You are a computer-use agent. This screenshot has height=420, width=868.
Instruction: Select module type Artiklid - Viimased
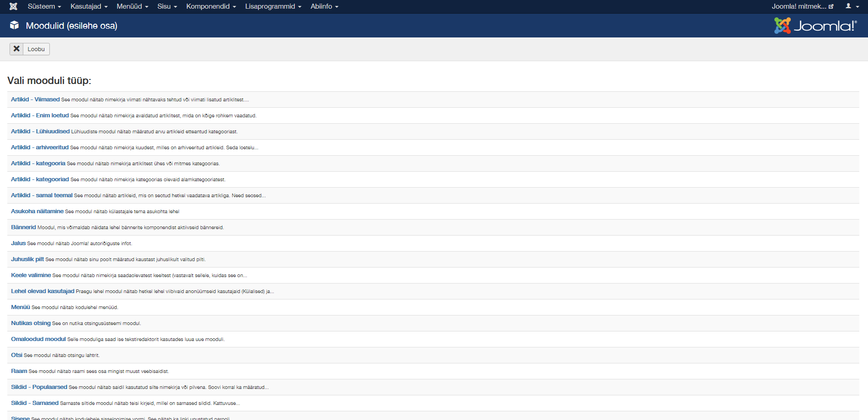(35, 100)
